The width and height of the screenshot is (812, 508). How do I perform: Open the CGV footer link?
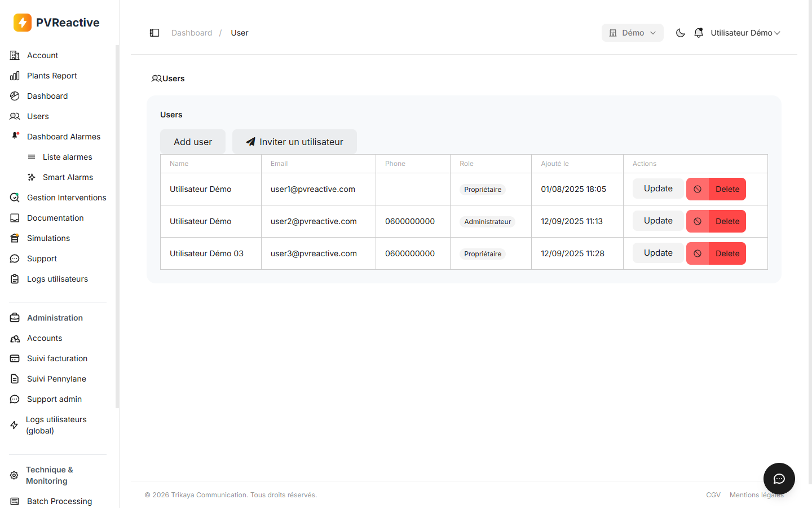tap(713, 495)
